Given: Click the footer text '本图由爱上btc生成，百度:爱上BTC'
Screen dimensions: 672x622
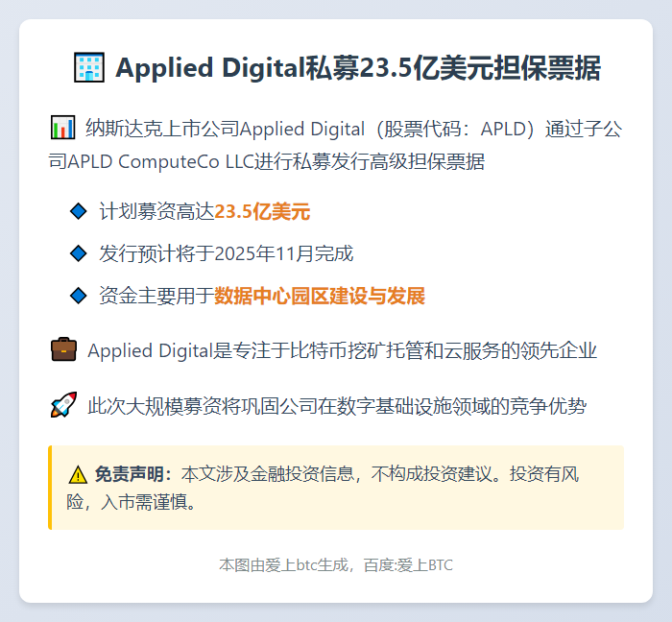Looking at the screenshot, I should pos(336,565).
